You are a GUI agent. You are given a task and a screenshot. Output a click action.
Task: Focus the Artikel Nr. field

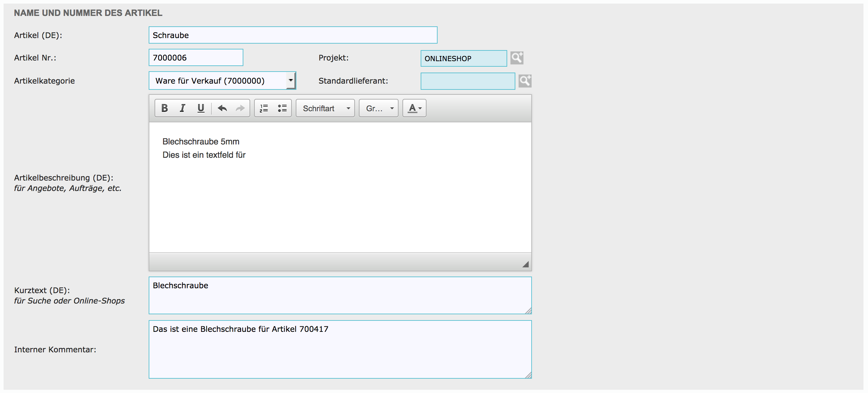pyautogui.click(x=196, y=58)
